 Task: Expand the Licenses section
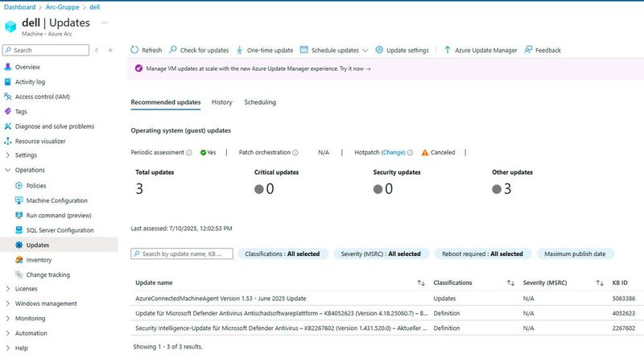(x=8, y=289)
